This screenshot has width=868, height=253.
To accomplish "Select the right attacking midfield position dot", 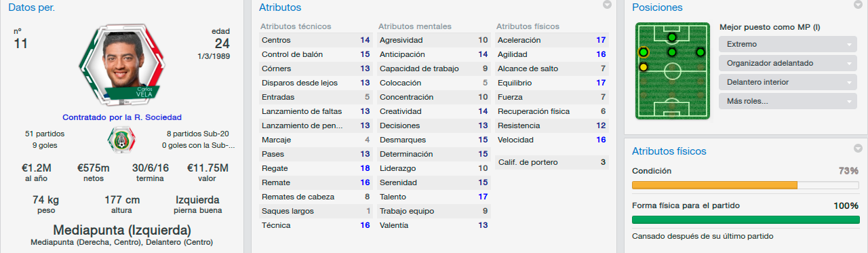I will (x=701, y=52).
